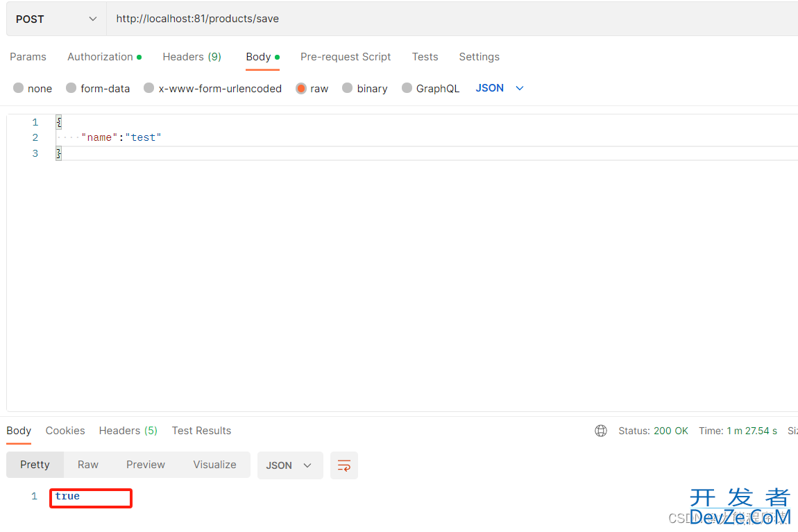Open the response JSON format dropdown

[290, 465]
